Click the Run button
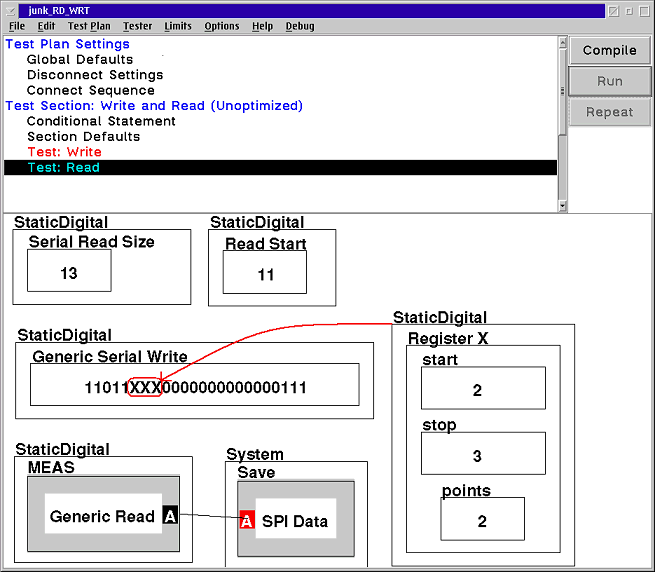Screen dimensions: 655x572 click(x=609, y=81)
